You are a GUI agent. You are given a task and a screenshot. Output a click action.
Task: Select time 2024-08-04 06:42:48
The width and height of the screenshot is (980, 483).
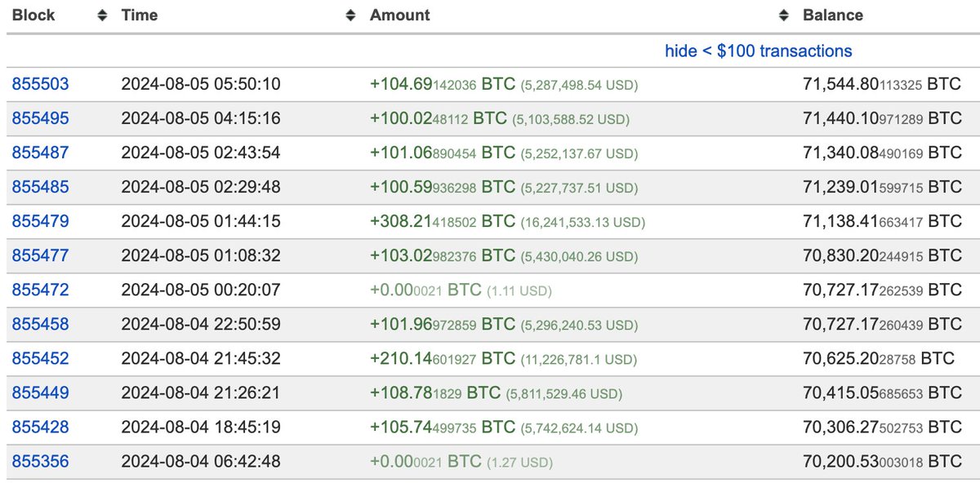click(201, 461)
